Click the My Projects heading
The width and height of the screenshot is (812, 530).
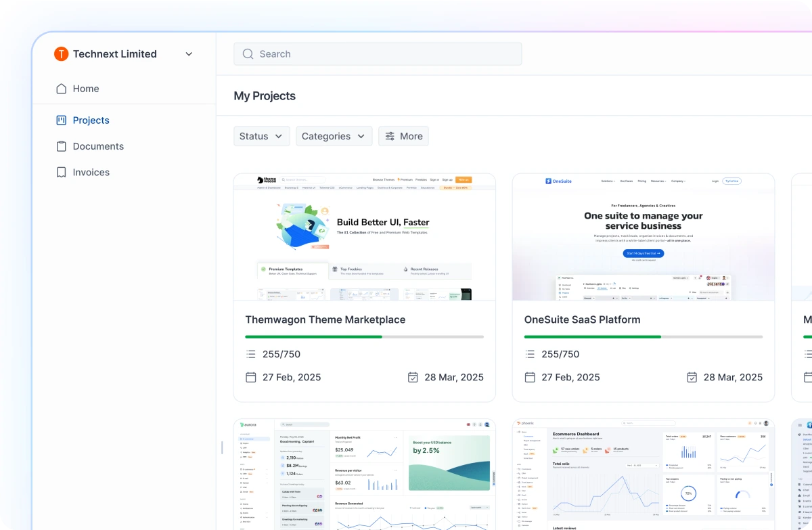(x=265, y=96)
